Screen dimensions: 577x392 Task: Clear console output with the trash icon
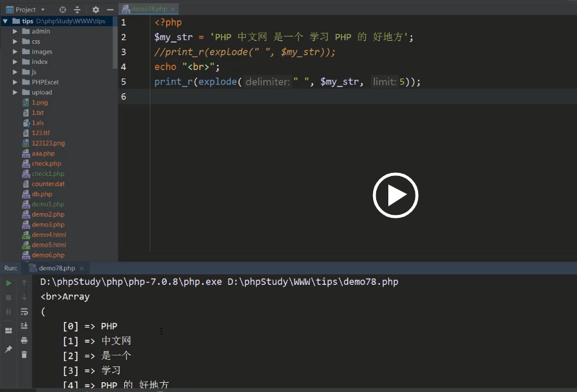(24, 354)
